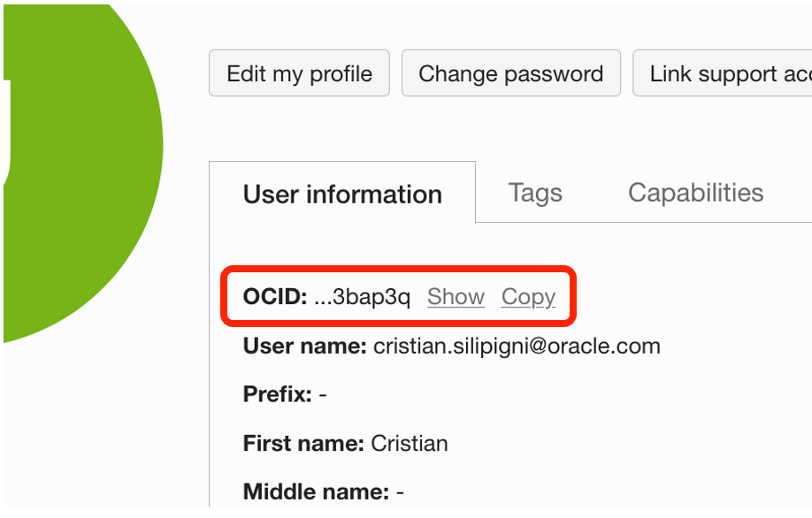The width and height of the screenshot is (812, 518).
Task: Click the OCID field label
Action: [x=275, y=297]
